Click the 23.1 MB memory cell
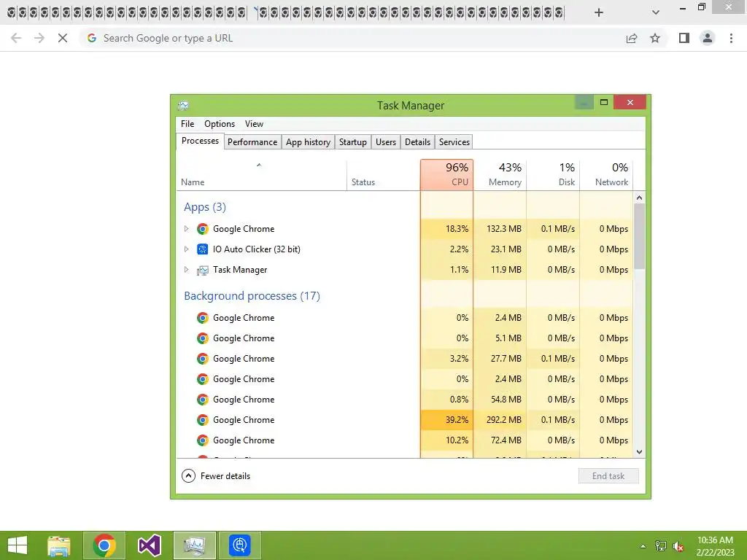Viewport: 747px width, 560px height. tap(500, 249)
